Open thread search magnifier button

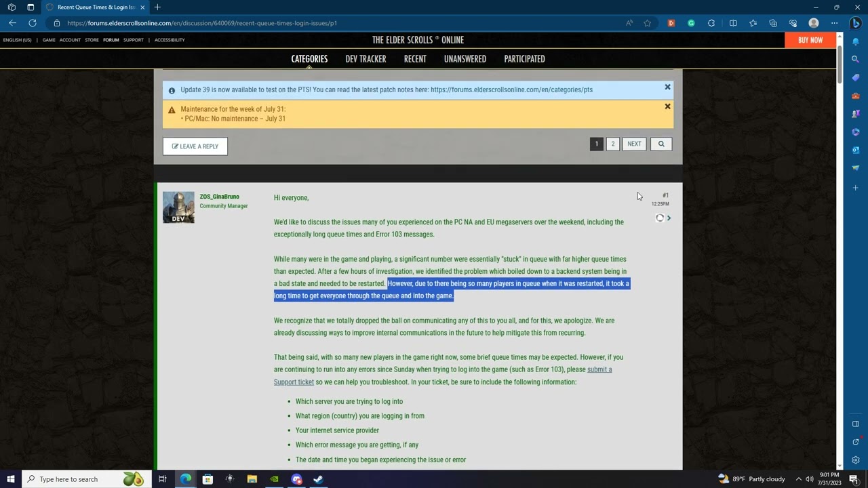661,144
